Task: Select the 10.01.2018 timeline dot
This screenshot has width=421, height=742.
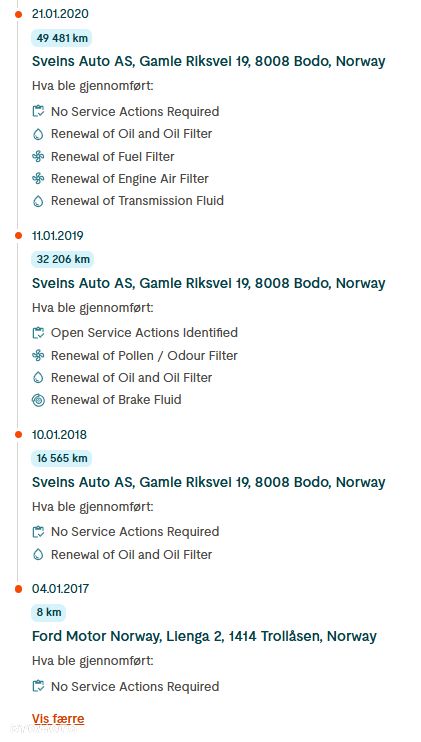Action: pyautogui.click(x=18, y=434)
